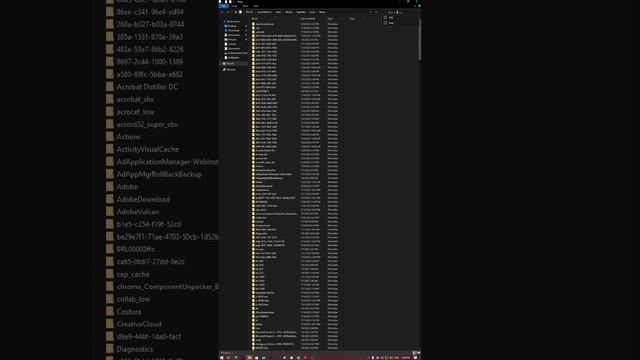The width and height of the screenshot is (640, 360).
Task: Select magnified folder a580-88fc-5bbe-e682
Action: (x=149, y=75)
